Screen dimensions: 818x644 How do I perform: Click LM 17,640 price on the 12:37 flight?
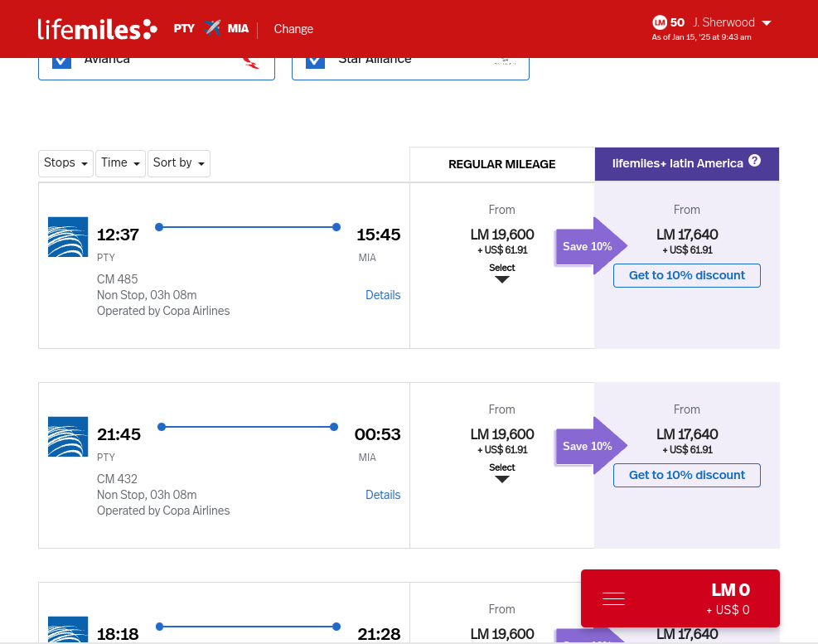[x=686, y=235]
